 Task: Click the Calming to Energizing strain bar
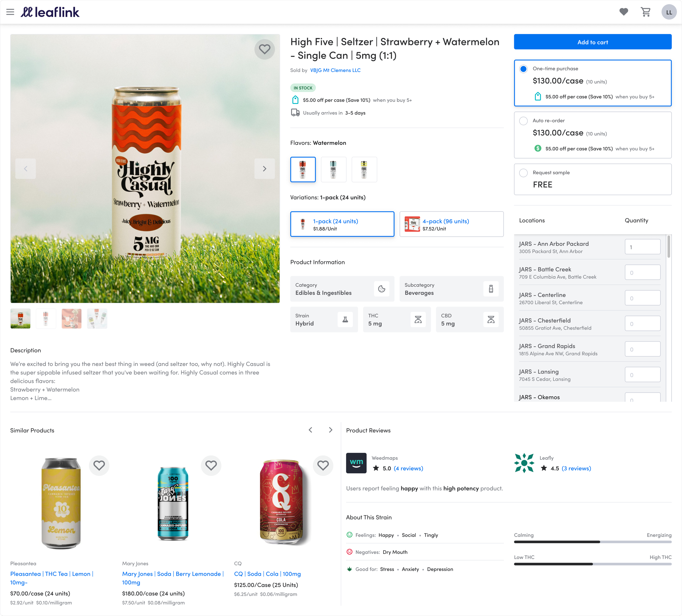coord(592,542)
